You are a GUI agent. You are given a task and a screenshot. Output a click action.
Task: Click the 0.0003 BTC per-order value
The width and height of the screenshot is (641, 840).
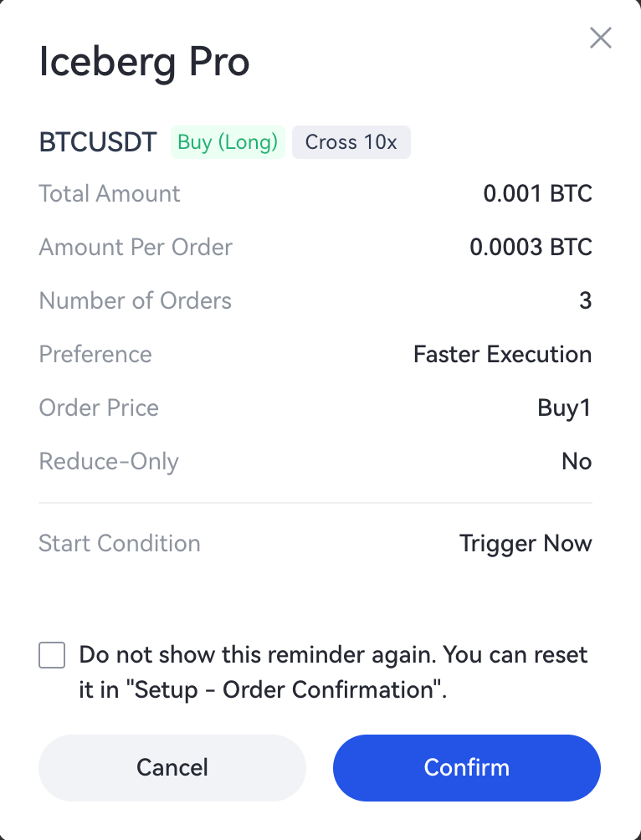pyautogui.click(x=531, y=247)
